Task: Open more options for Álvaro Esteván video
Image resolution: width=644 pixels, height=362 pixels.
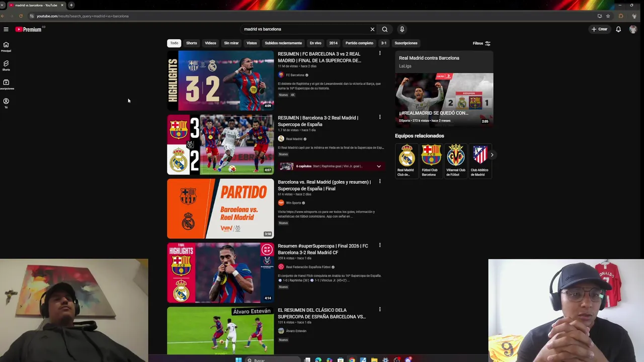Action: click(x=380, y=309)
